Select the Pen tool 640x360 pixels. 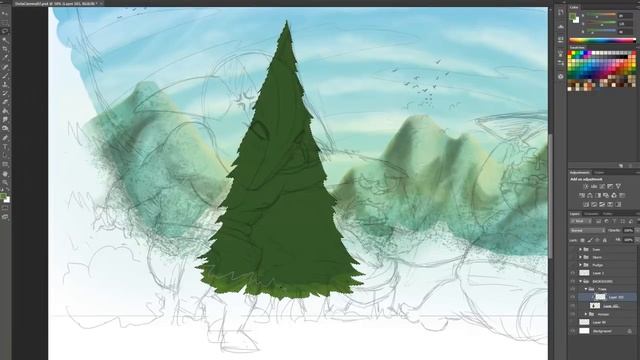coord(5,138)
